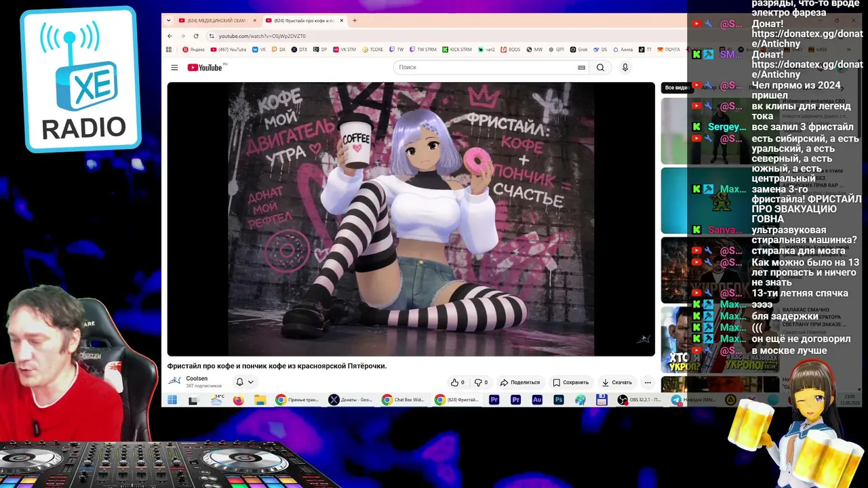This screenshot has height=488, width=868.
Task: Open Adobe Audition from the taskbar
Action: pyautogui.click(x=537, y=400)
